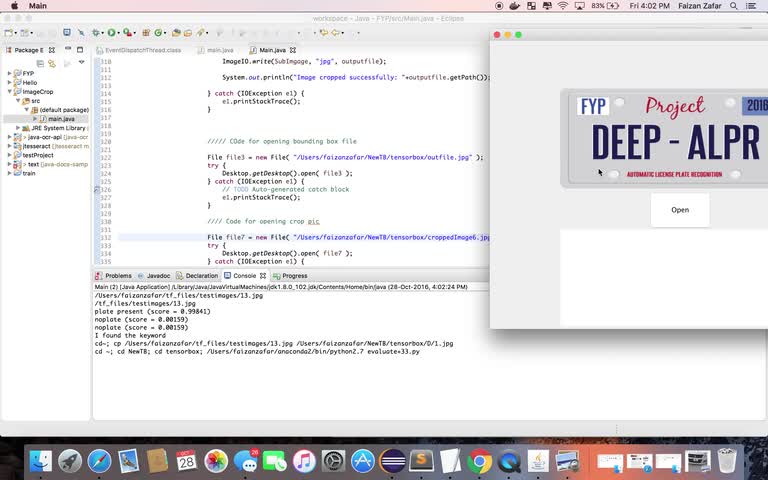The width and height of the screenshot is (768, 480).
Task: Click the battery 83% indicator
Action: tap(605, 6)
